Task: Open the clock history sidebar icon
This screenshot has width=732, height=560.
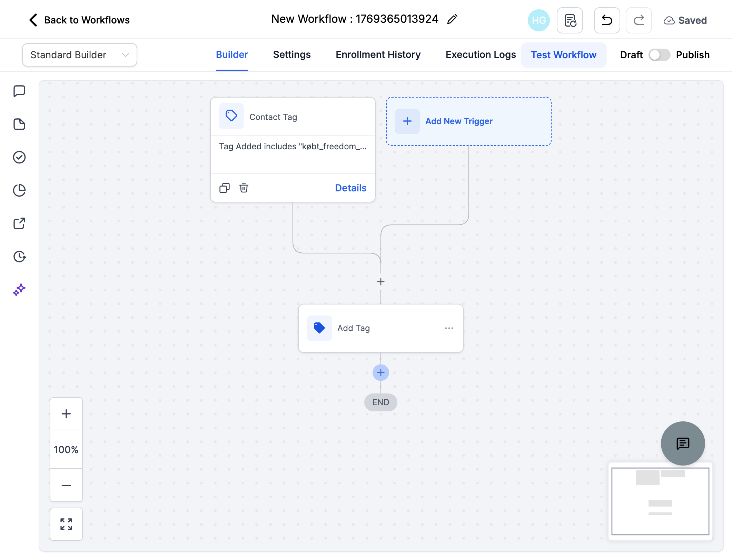Action: coord(19,257)
